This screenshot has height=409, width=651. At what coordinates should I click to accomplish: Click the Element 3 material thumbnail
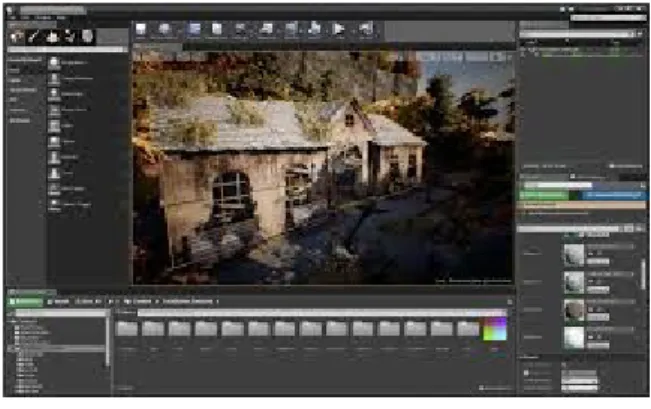[x=574, y=338]
